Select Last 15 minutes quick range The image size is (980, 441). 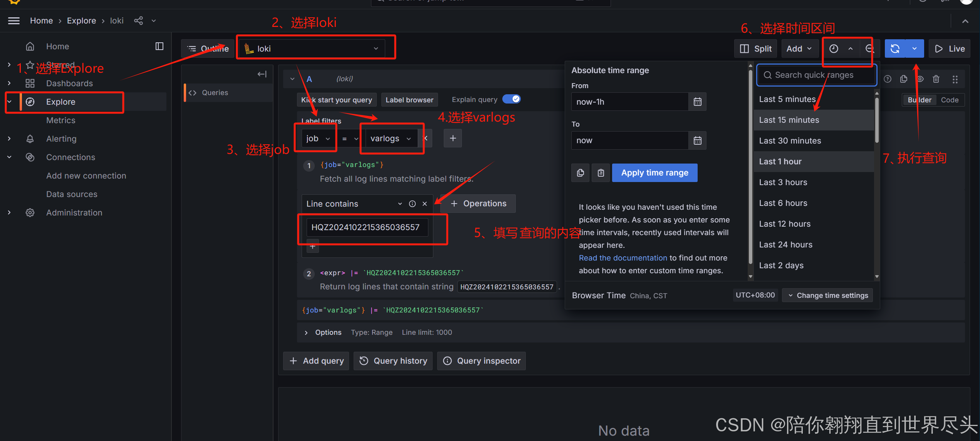click(x=789, y=120)
